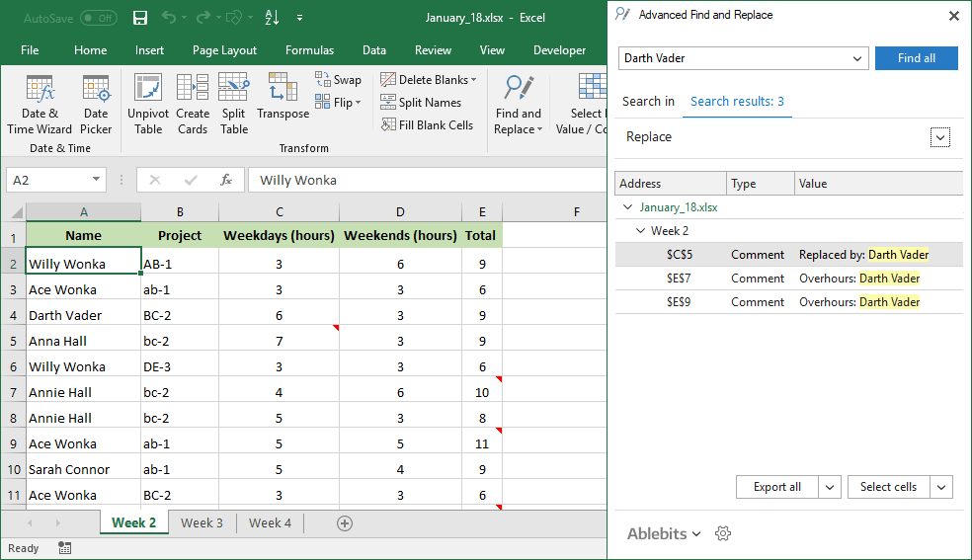Click the Select All corner triangle
Image resolution: width=972 pixels, height=560 pixels.
[17, 212]
